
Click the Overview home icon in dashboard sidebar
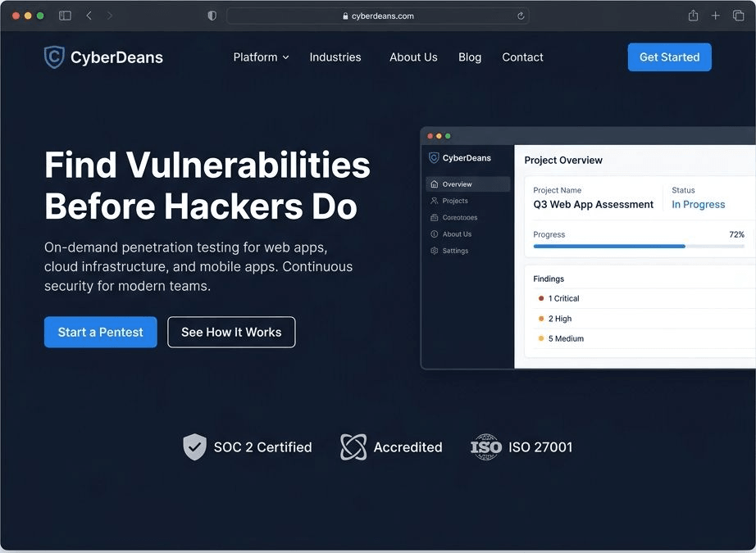[x=434, y=184]
